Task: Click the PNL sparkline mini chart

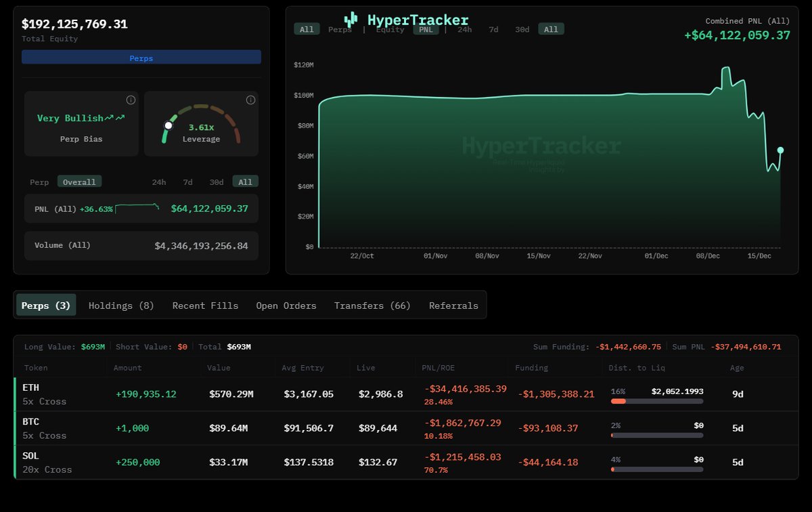Action: pos(137,208)
